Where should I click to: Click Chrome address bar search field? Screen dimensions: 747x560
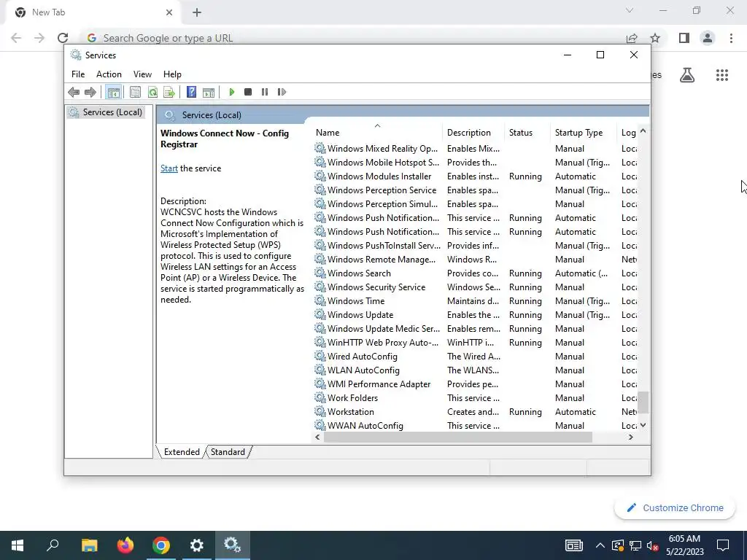(x=352, y=38)
